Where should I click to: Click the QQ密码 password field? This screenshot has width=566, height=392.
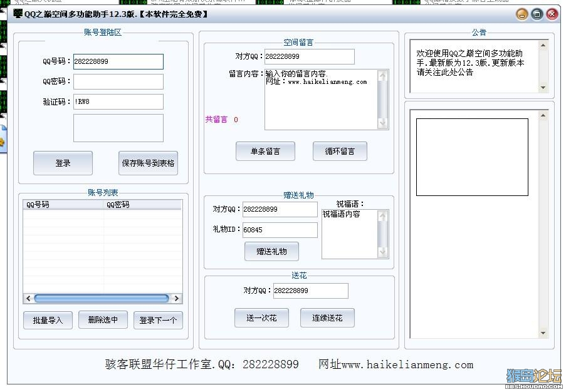[118, 81]
